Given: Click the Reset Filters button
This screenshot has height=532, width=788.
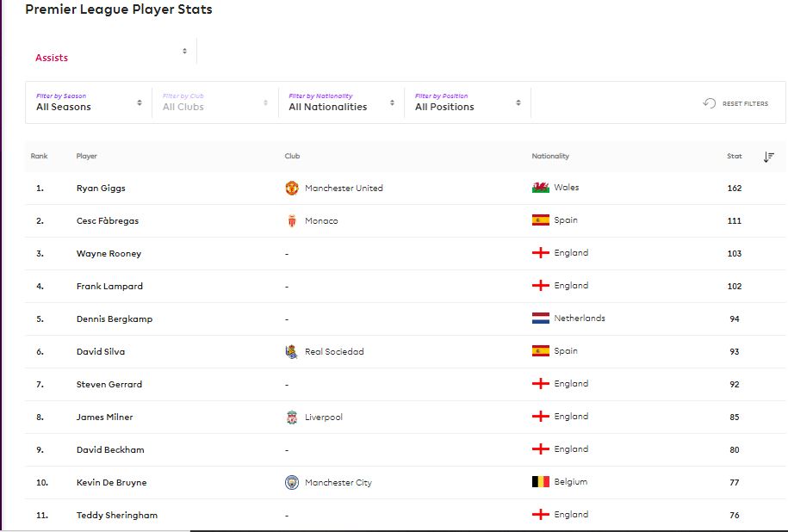Looking at the screenshot, I should [735, 103].
